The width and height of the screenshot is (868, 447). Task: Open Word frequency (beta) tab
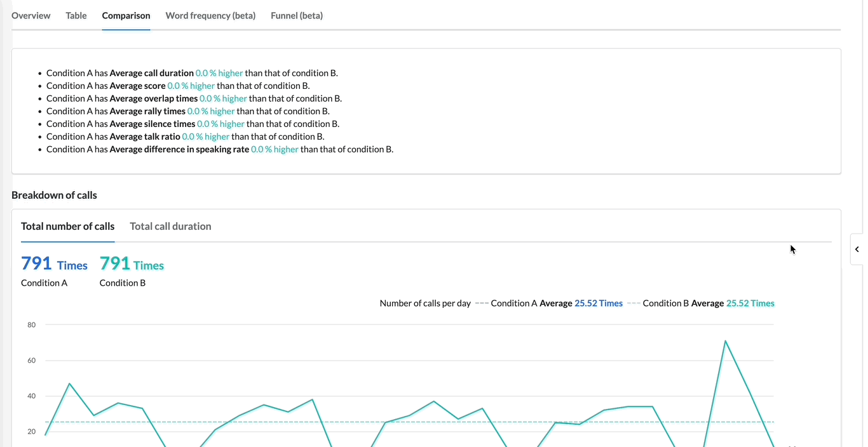coord(210,15)
